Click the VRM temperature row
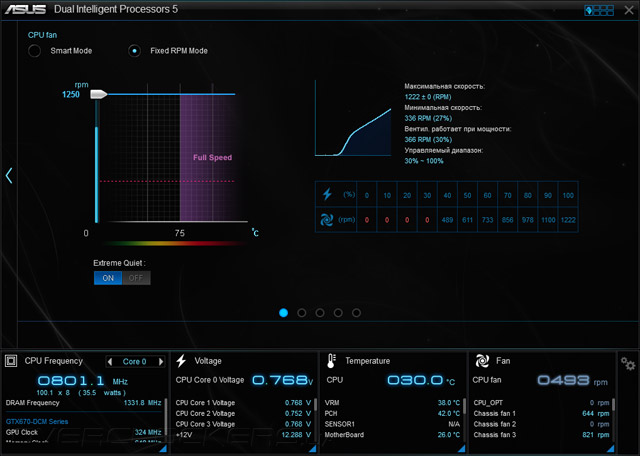This screenshot has height=456, width=640. pyautogui.click(x=392, y=403)
